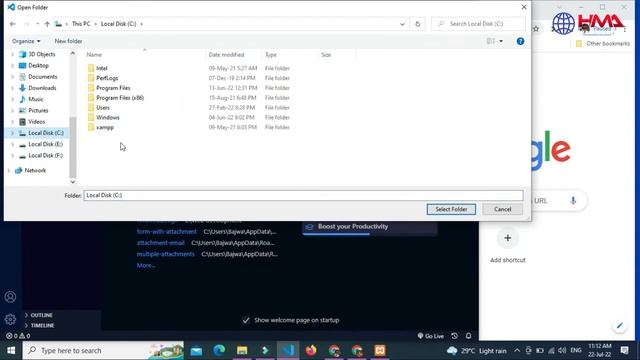Open the Organize dropdown menu
Image resolution: width=640 pixels, height=360 pixels.
(26, 41)
